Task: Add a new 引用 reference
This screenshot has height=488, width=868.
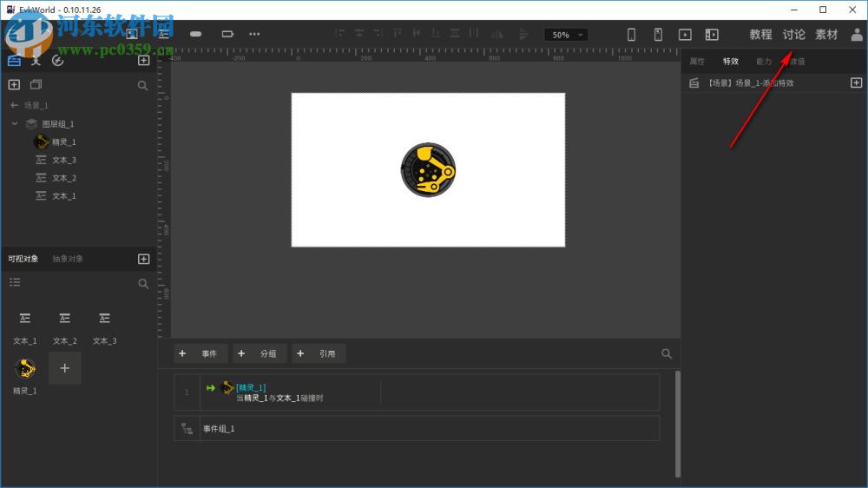Action: (x=319, y=353)
